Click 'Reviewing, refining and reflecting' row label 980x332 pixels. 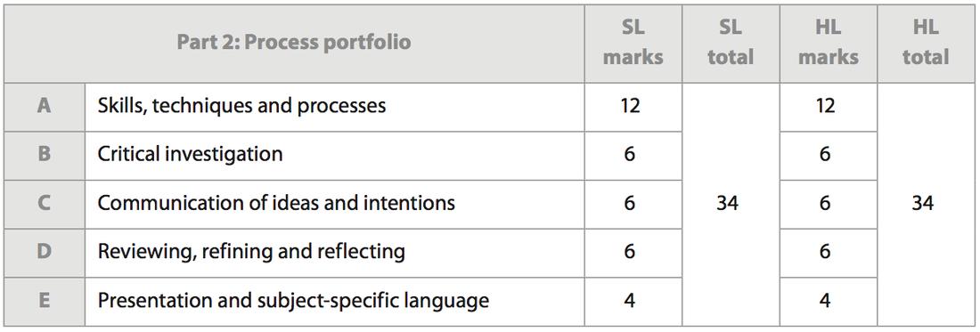(x=251, y=252)
